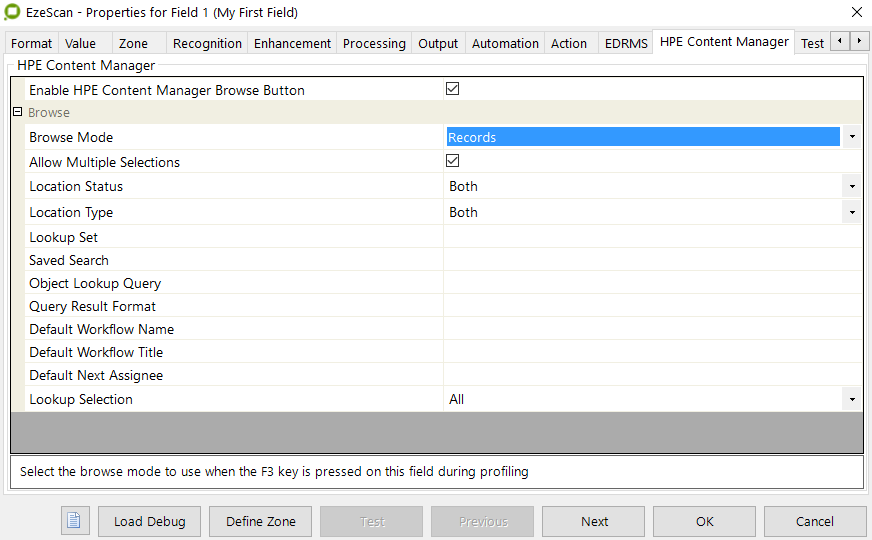872x540 pixels.
Task: Click into the Saved Search field
Action: pos(650,260)
